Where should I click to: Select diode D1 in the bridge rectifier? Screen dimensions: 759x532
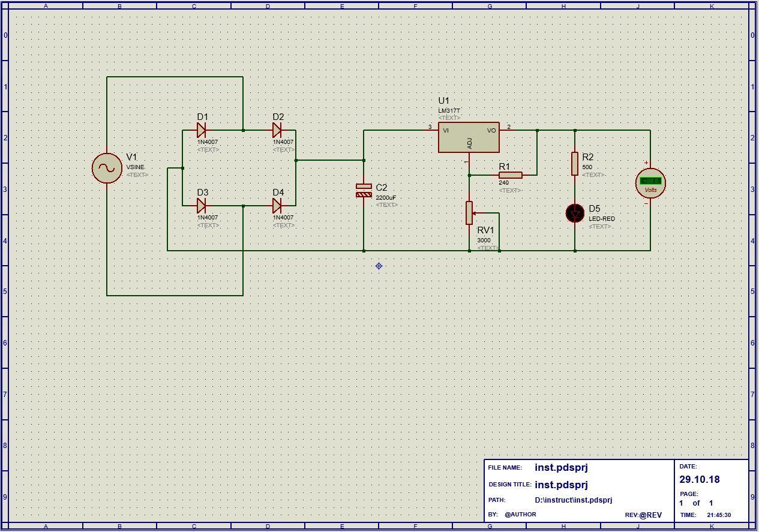point(200,129)
